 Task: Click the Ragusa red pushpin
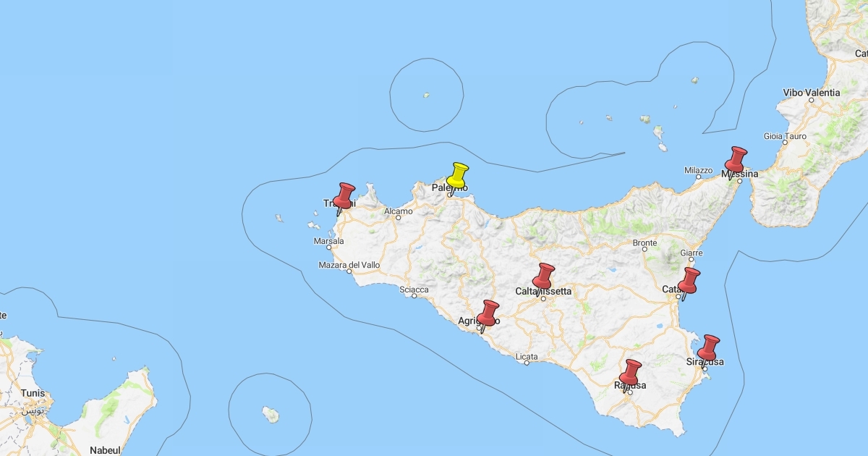coord(631,372)
